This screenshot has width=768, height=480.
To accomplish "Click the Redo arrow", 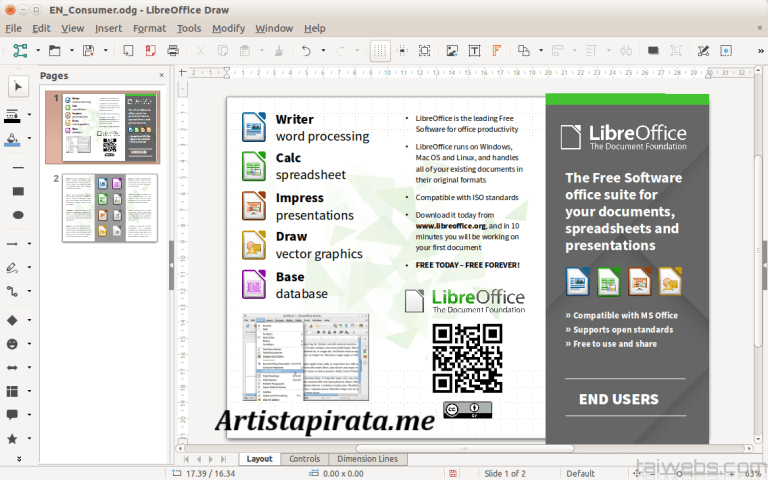I will point(340,50).
